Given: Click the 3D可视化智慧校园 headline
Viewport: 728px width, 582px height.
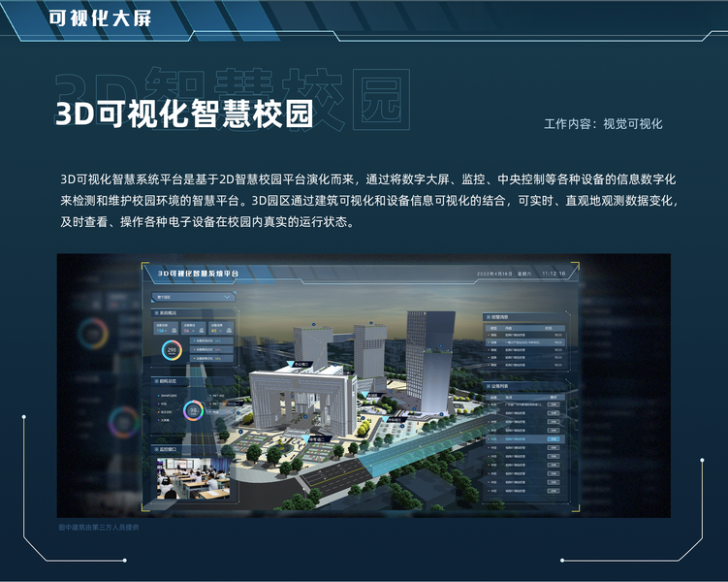Looking at the screenshot, I should tap(184, 113).
